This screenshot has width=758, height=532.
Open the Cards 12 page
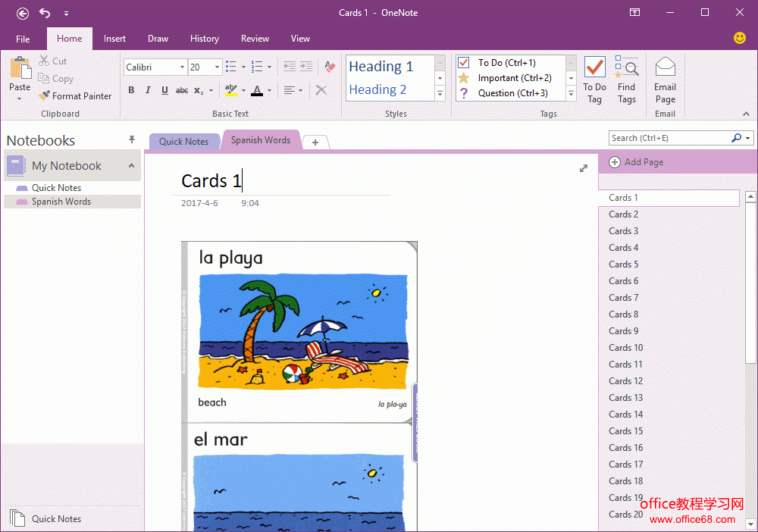(x=625, y=380)
